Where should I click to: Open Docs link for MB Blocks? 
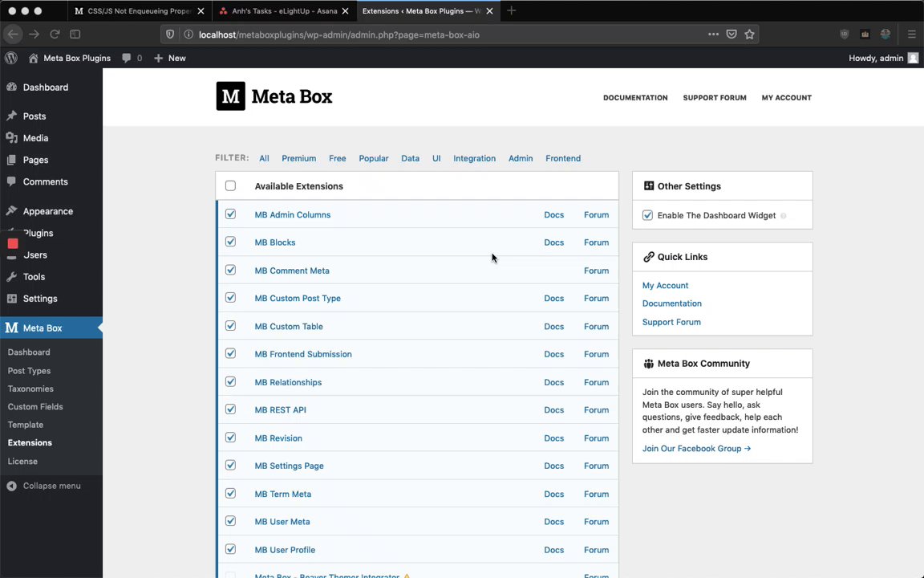coord(553,242)
